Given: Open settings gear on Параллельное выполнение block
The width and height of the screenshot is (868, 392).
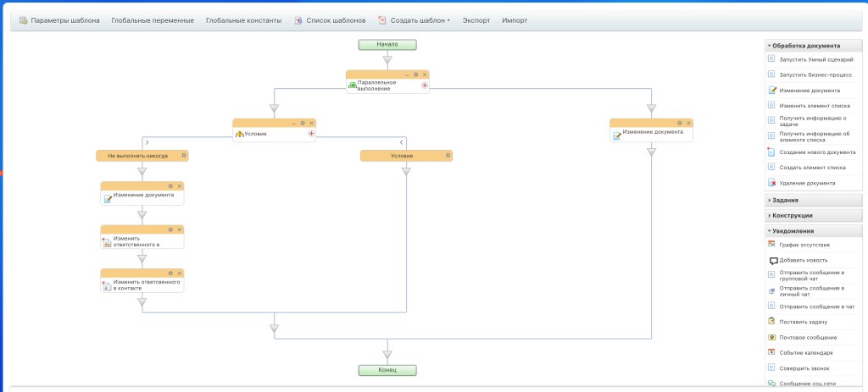Looking at the screenshot, I should tap(415, 75).
